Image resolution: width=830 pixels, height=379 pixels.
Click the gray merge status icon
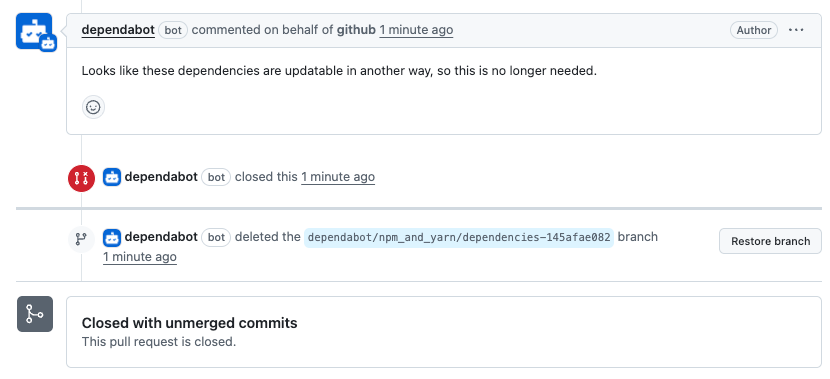35,314
